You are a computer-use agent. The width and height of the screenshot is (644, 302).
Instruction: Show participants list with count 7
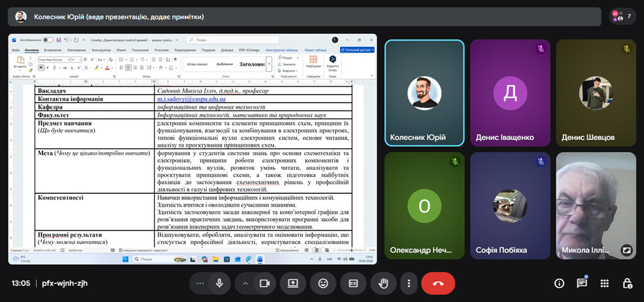pyautogui.click(x=620, y=16)
